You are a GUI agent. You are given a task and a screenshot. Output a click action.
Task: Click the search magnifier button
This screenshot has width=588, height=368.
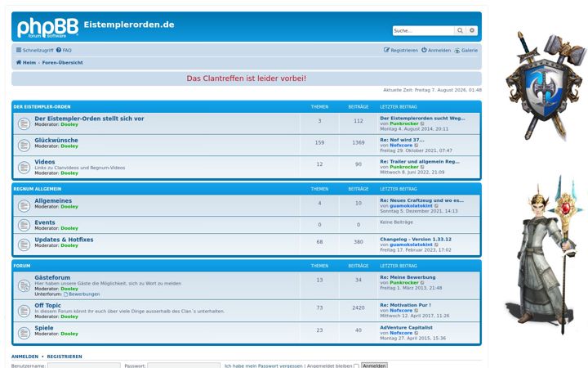point(460,30)
